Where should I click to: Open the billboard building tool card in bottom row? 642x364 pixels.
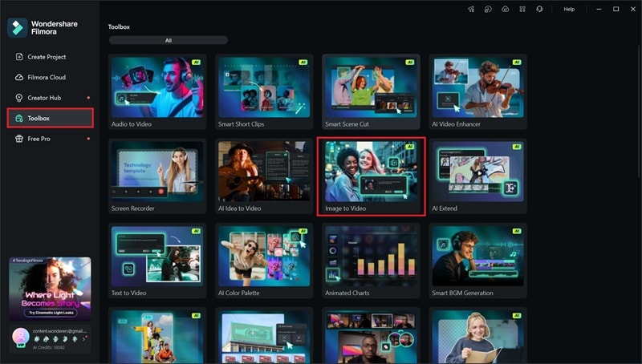[264, 336]
